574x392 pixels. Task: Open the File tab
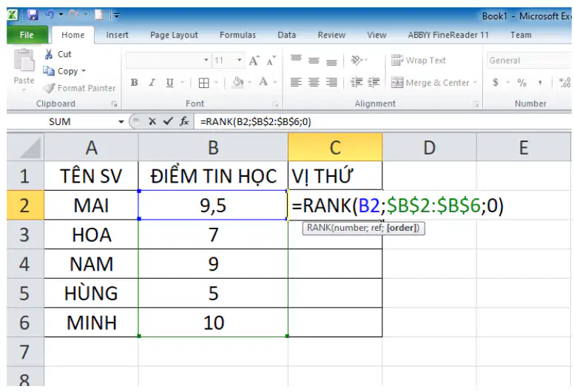coord(27,35)
